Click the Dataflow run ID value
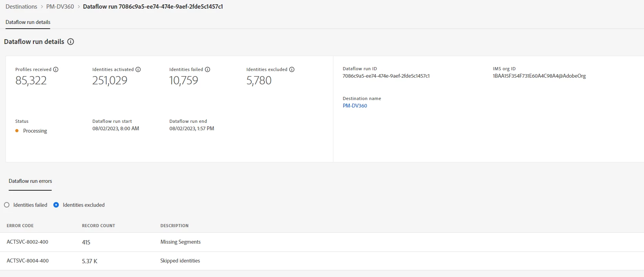 click(x=386, y=76)
